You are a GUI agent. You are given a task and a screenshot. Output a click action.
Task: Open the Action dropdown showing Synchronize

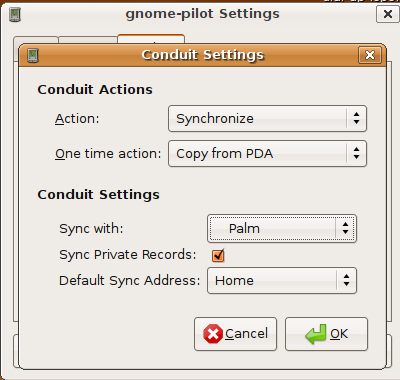coord(267,119)
